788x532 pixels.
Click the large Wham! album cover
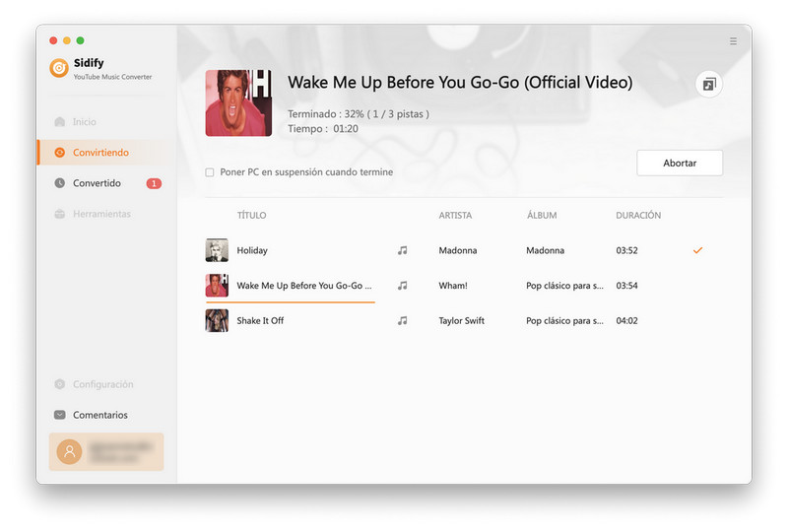238,103
